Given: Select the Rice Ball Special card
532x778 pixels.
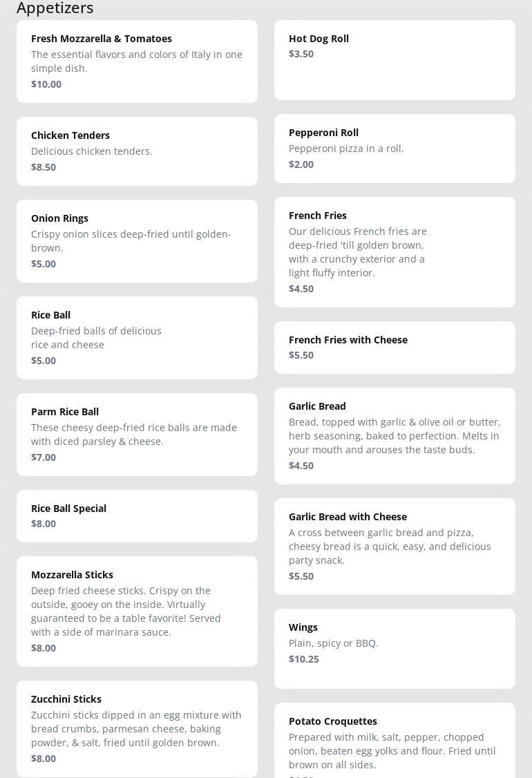Looking at the screenshot, I should click(x=137, y=515).
